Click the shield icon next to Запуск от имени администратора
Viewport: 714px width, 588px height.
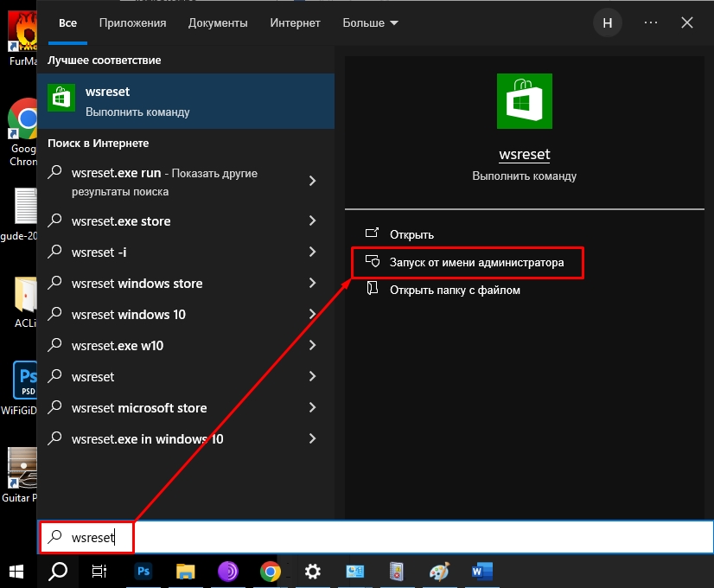[x=373, y=261]
